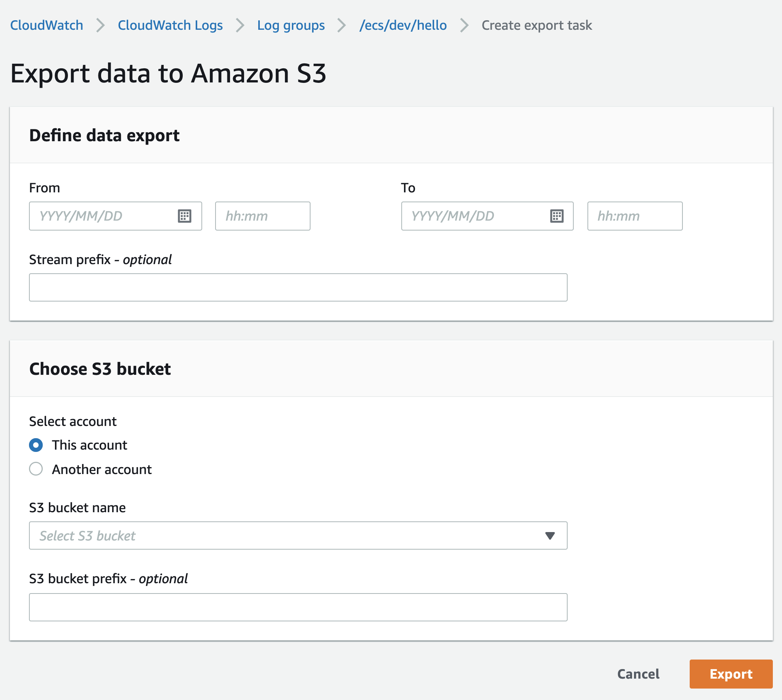Click the From time hh:mm field

point(262,216)
